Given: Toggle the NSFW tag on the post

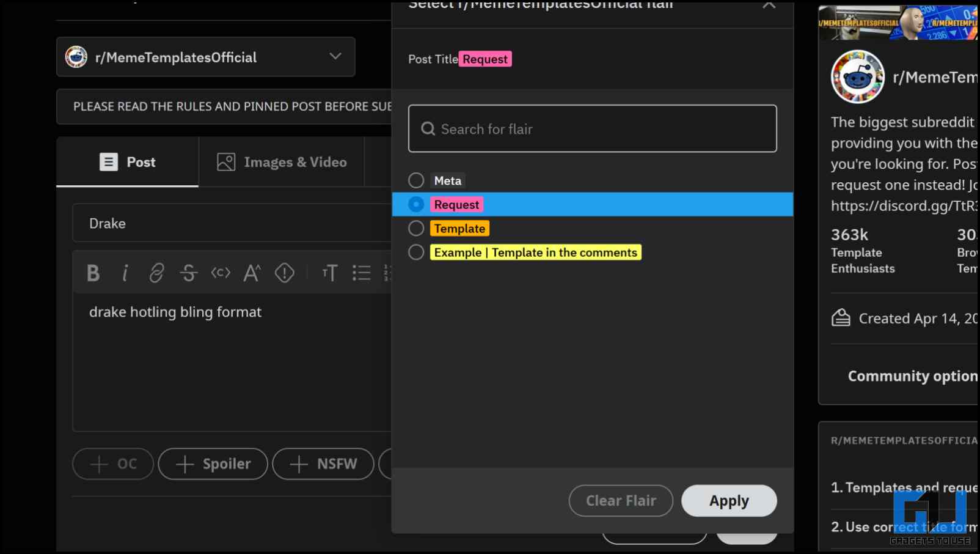Looking at the screenshot, I should tap(323, 464).
